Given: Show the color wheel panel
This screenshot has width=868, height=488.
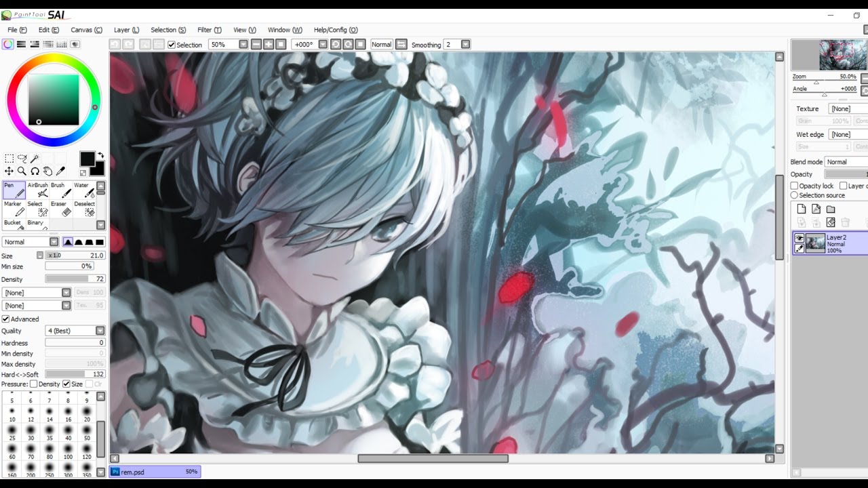Looking at the screenshot, I should coord(7,44).
